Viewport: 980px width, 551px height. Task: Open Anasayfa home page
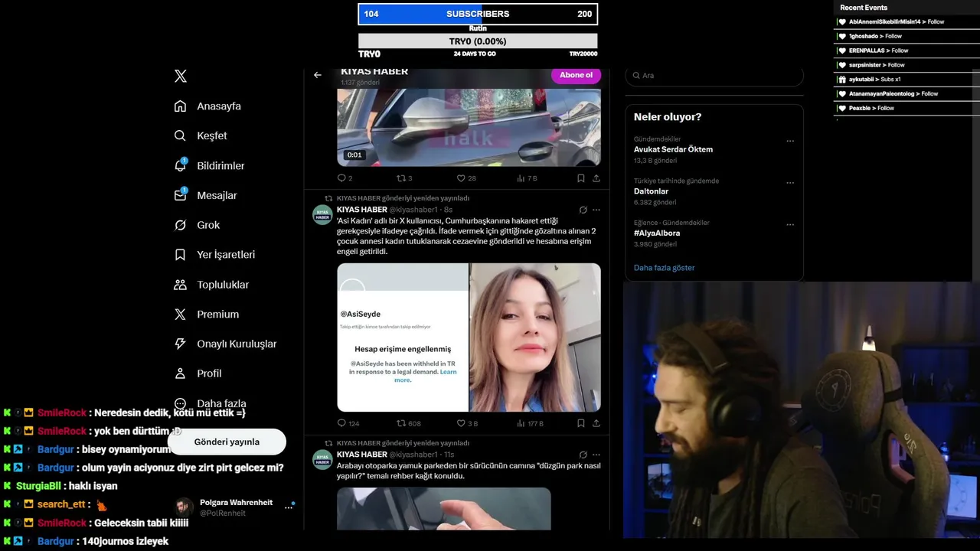pos(207,106)
